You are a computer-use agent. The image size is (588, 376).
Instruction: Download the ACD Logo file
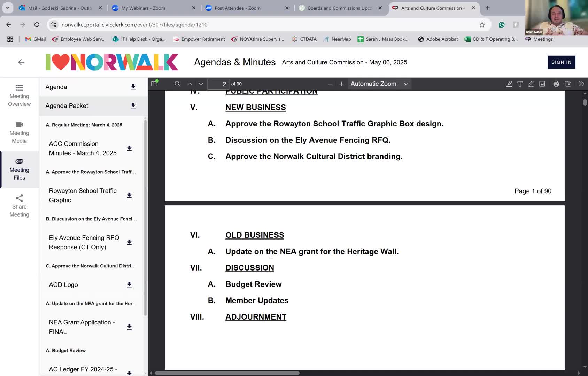129,285
